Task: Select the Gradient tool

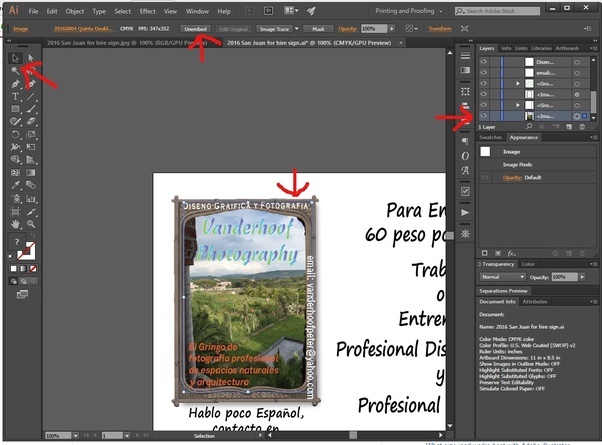Action: click(31, 173)
